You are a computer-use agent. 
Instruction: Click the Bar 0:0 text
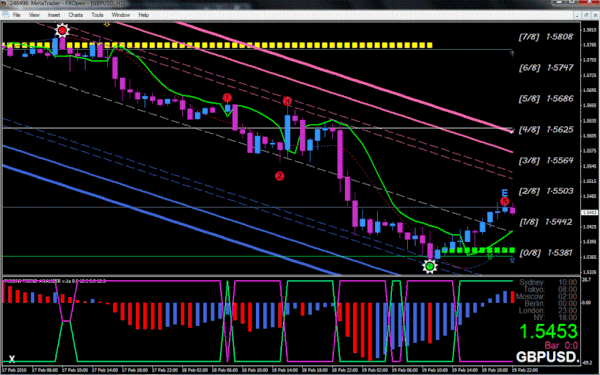561,346
